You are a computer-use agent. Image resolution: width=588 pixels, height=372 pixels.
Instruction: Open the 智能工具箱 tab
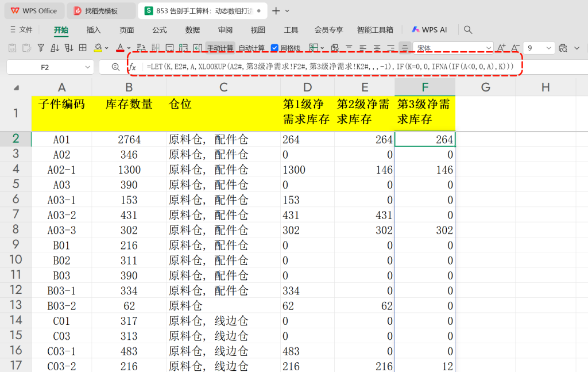click(x=375, y=30)
